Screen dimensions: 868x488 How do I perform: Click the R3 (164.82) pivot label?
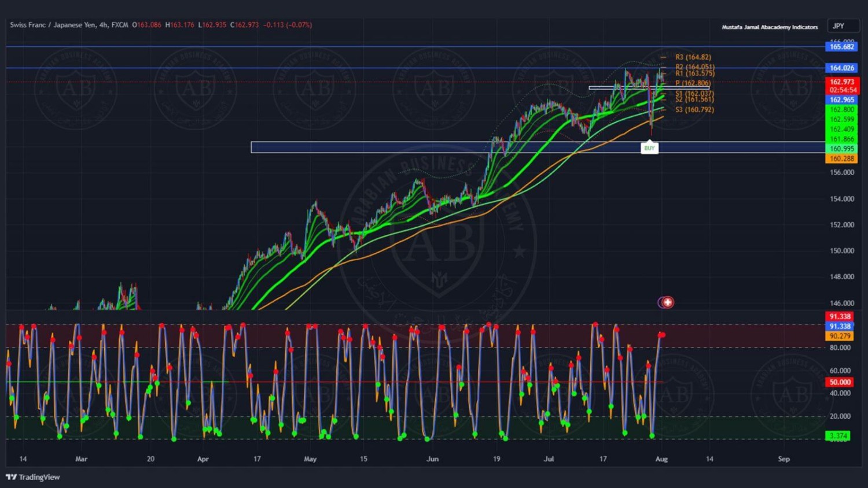click(x=693, y=57)
